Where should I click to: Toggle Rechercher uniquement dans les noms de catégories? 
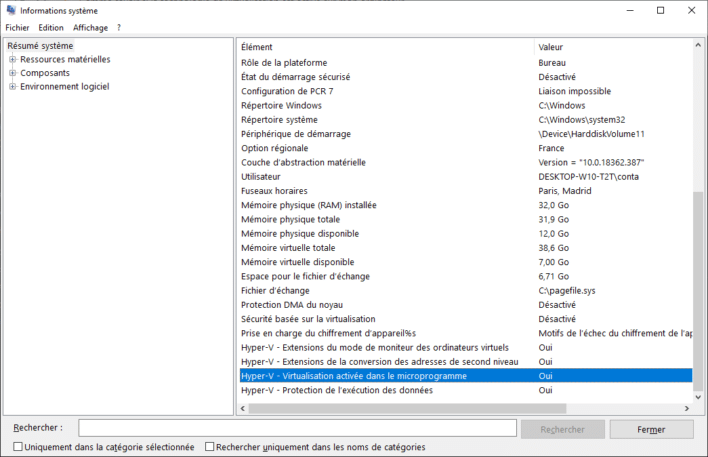(x=210, y=447)
